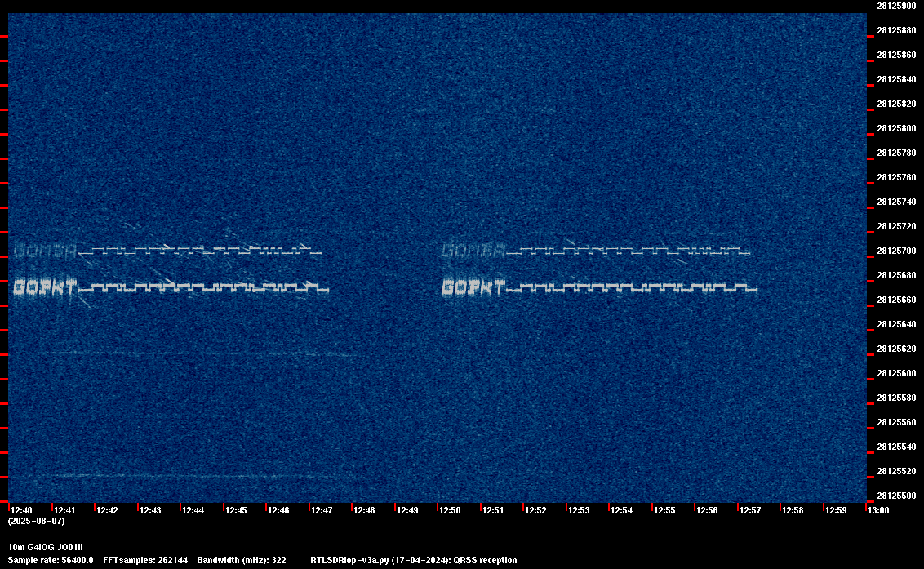Click the 12:53 time axis label
This screenshot has height=569, width=924.
(x=579, y=510)
